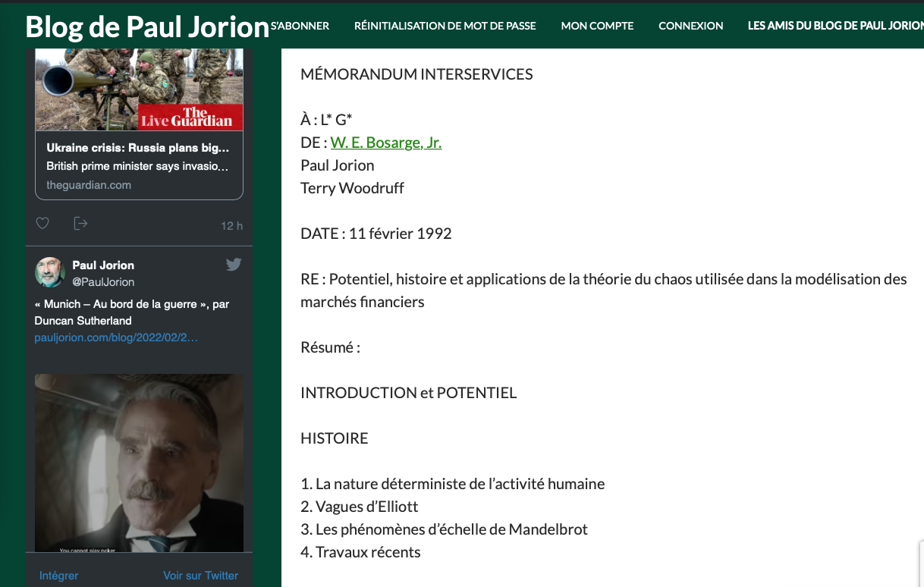Click the British prime minister says invasio… summary
The image size is (924, 587).
coord(137,166)
